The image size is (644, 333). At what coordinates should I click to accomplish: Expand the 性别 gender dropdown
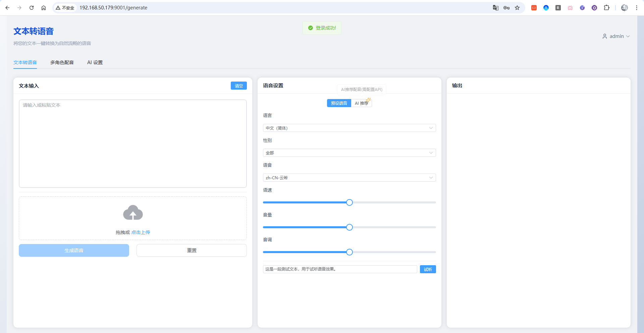[x=349, y=153]
